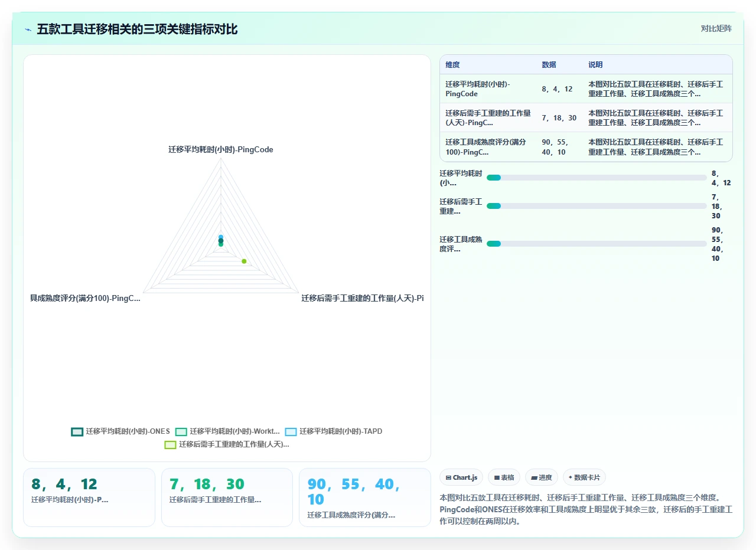Click the 维度 column header

coord(452,65)
